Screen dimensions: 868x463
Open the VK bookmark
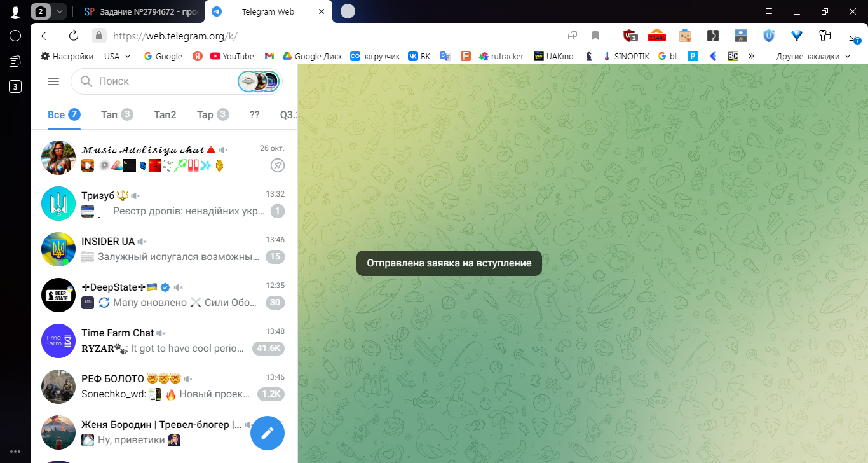[419, 56]
